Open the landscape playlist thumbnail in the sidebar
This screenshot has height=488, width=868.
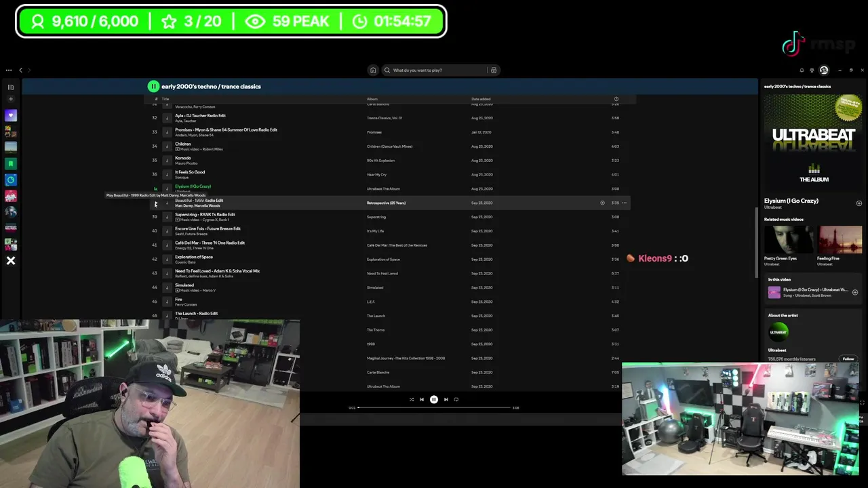pos(11,147)
